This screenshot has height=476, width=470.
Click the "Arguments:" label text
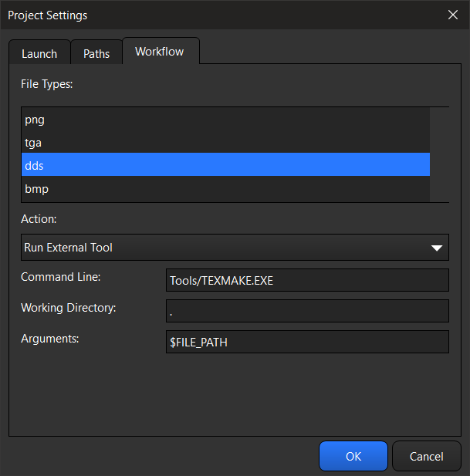[x=51, y=339]
